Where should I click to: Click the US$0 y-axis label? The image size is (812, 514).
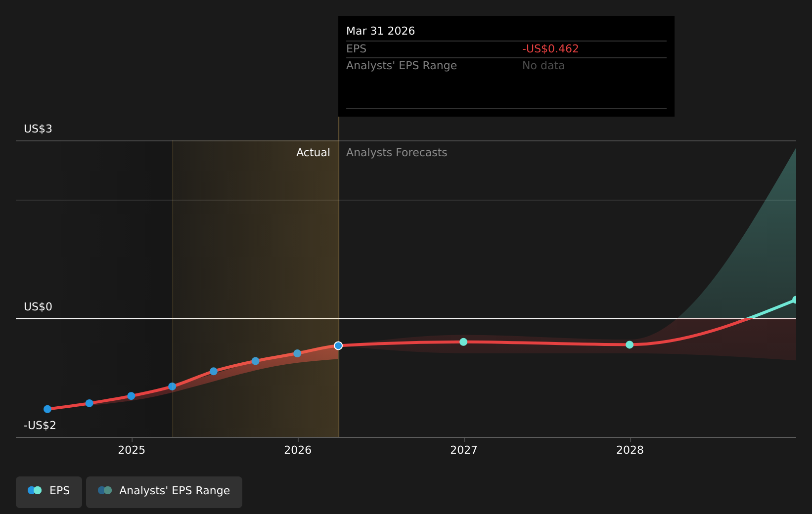coord(38,307)
